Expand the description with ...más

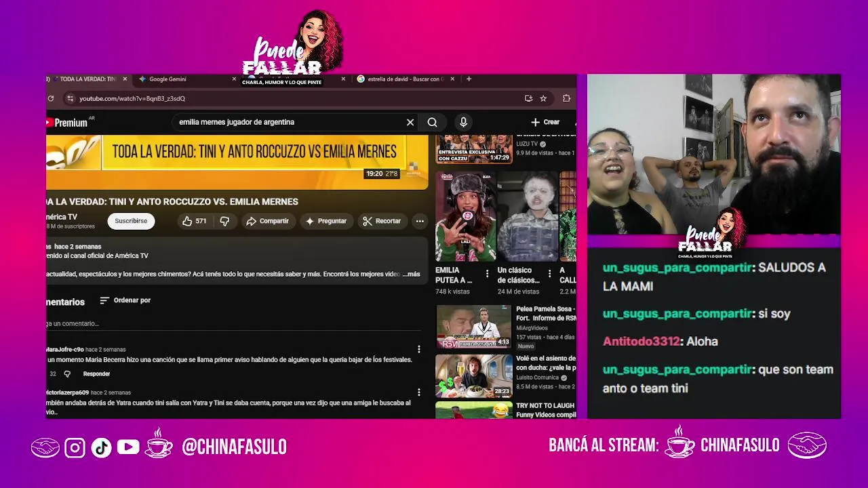click(x=411, y=274)
